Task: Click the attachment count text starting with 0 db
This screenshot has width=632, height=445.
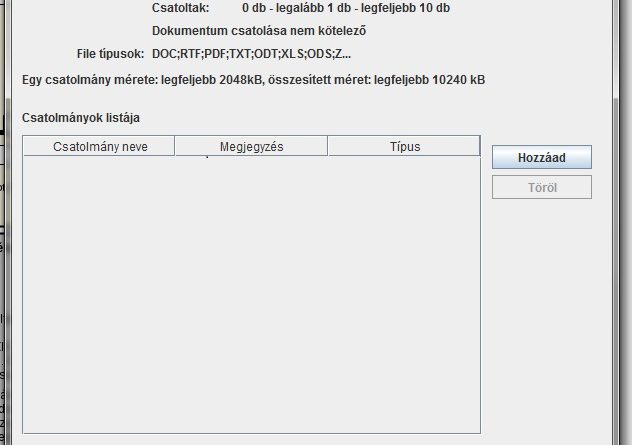Action: (x=345, y=7)
